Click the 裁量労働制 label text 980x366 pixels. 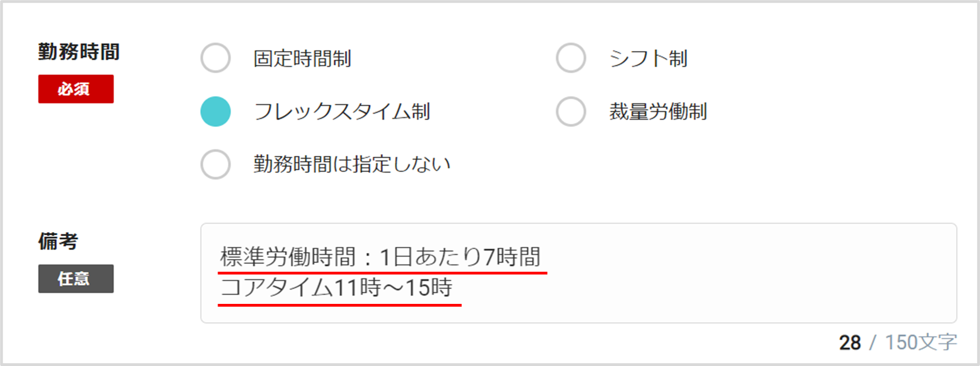tap(658, 111)
